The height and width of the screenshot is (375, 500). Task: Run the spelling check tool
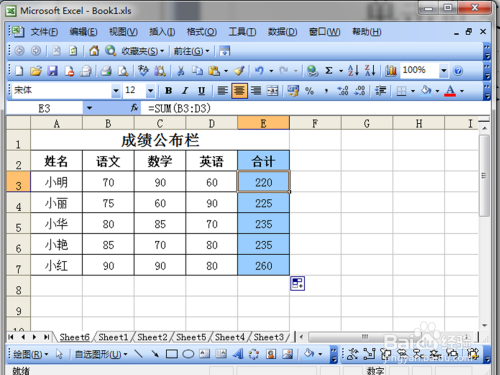tap(143, 71)
